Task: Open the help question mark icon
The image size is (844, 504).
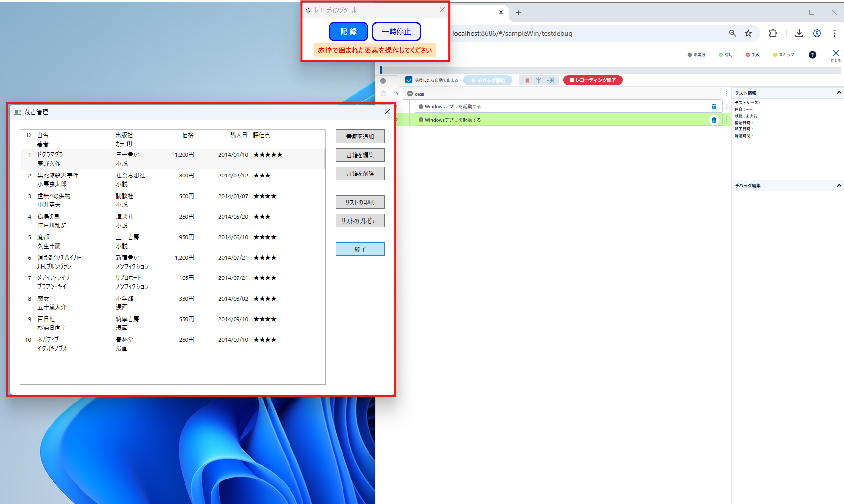Action: [812, 55]
